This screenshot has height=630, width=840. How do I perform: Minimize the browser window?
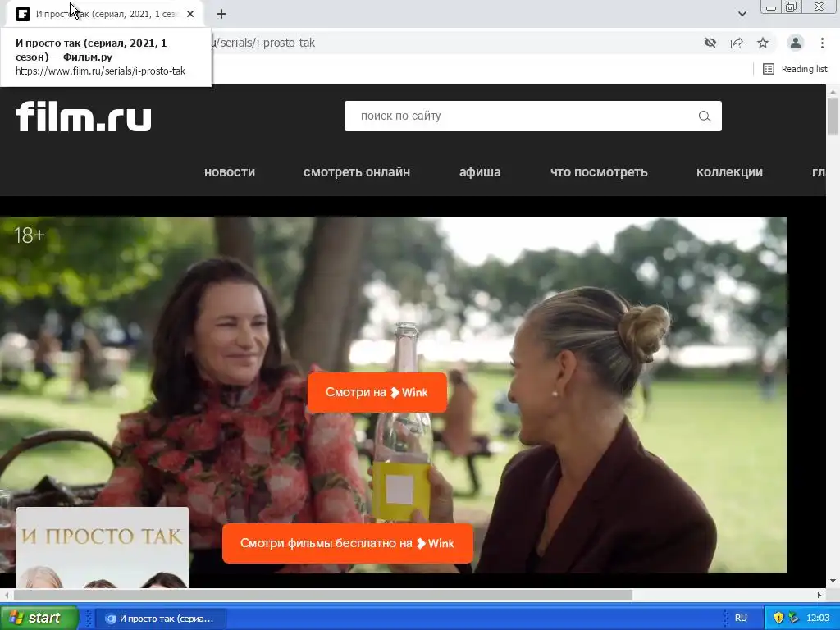[x=771, y=7]
